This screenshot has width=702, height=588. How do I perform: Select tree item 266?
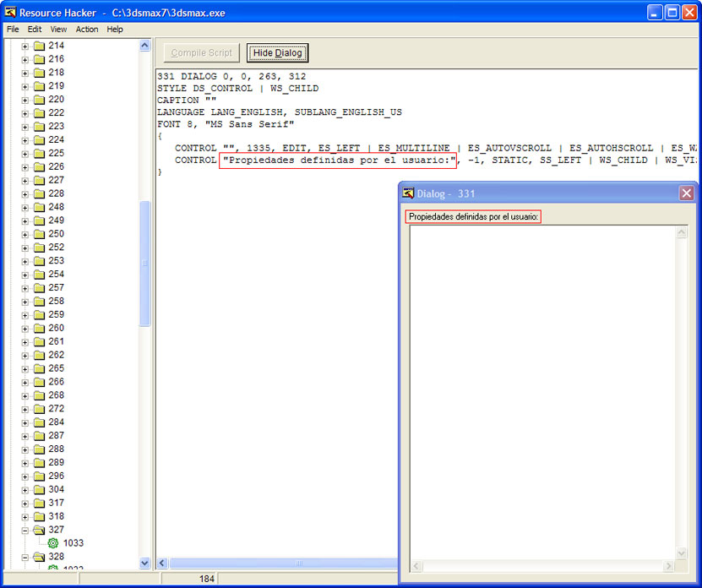coord(57,382)
